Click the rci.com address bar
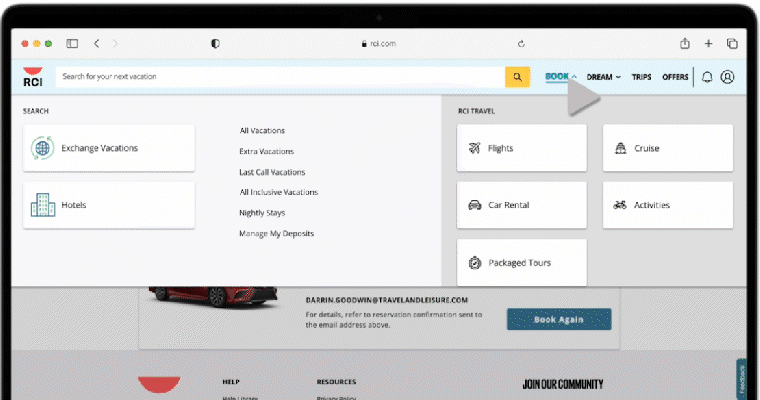Viewport: 760px width, 400px height. tap(379, 44)
